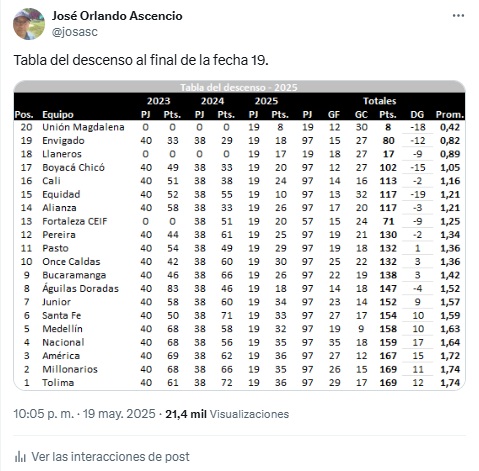Open the @josasc handle link
Viewport: 479px width, 471px height.
click(x=75, y=32)
